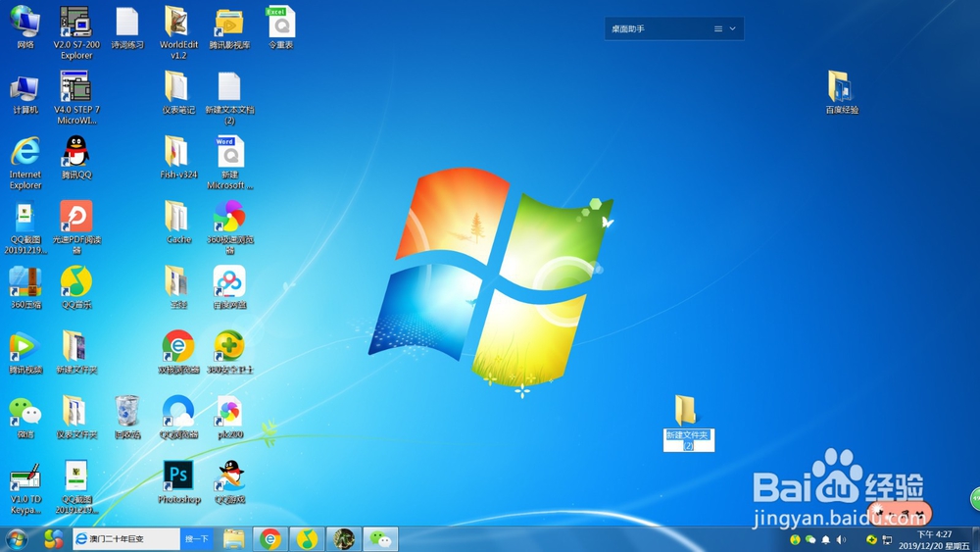Open the Fish-v324 folder
The height and width of the screenshot is (552, 980).
point(178,158)
